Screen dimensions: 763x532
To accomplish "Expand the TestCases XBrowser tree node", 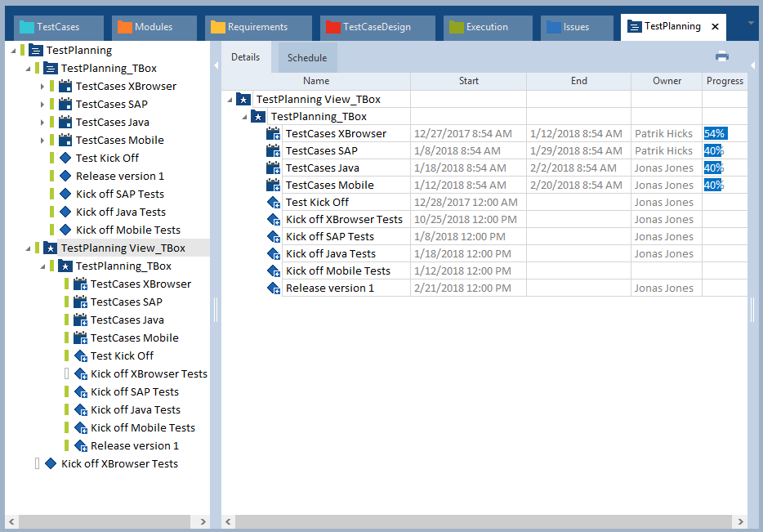I will [x=42, y=86].
